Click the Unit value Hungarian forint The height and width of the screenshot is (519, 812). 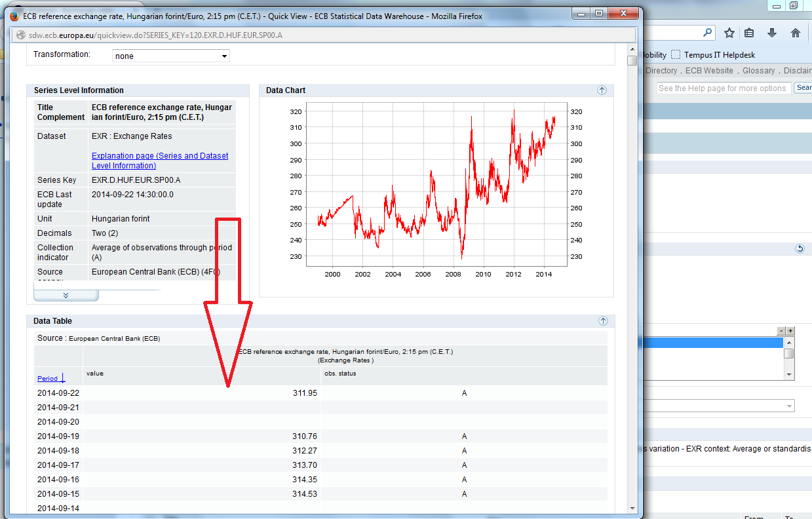[121, 219]
